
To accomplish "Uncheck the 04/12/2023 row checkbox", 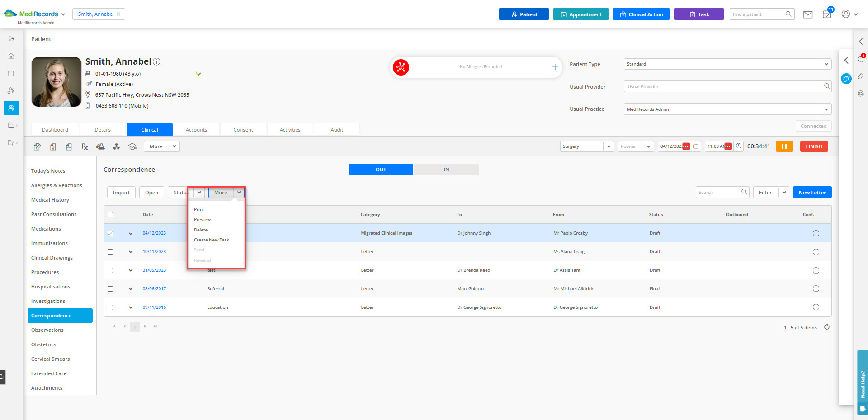I will [110, 234].
